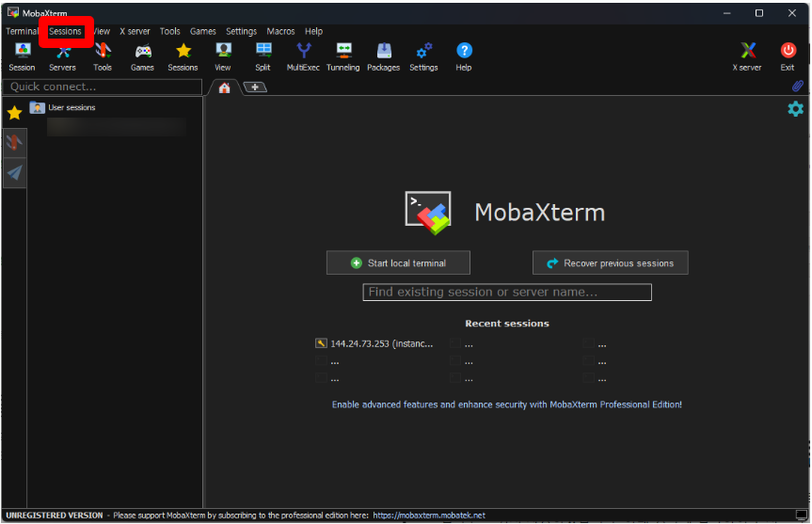Select the yellow star sidebar tab

[14, 113]
